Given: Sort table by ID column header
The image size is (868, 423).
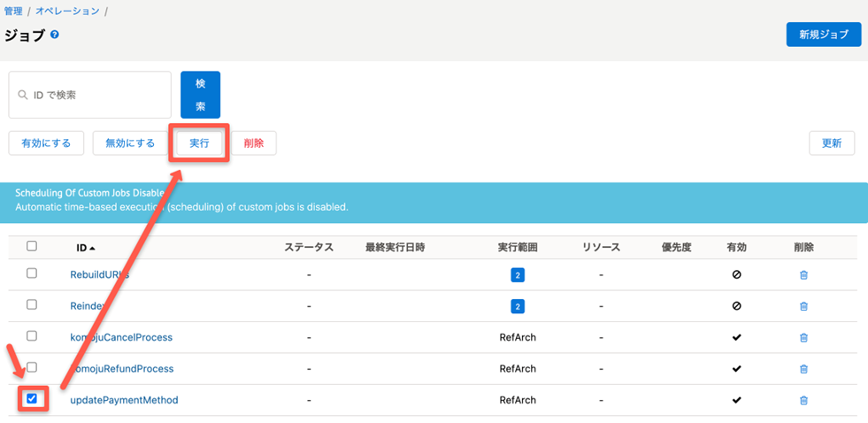Looking at the screenshot, I should click(85, 248).
